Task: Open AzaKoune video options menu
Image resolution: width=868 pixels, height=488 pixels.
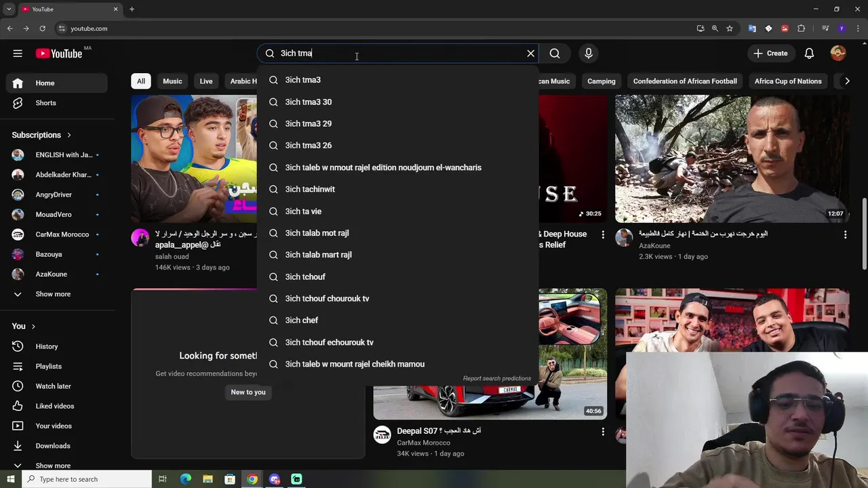Action: (845, 235)
